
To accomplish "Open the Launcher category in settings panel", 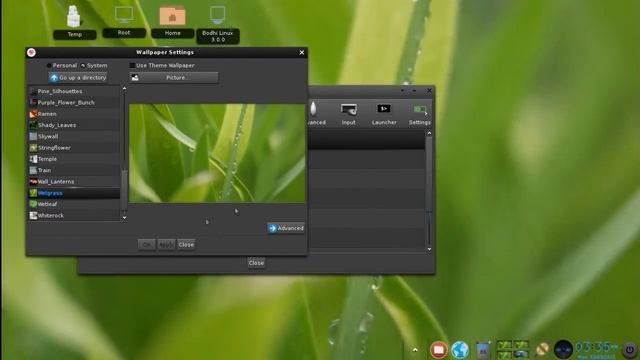I will pos(384,114).
